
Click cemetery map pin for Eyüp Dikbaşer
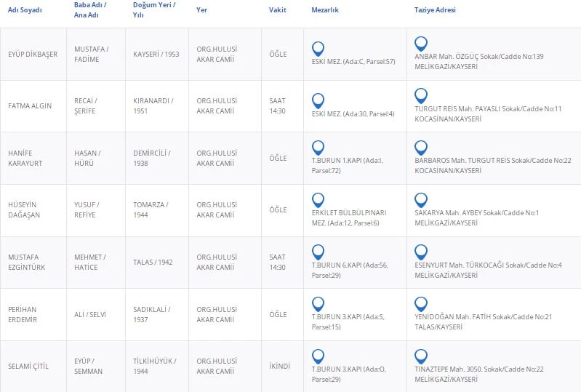pos(317,49)
